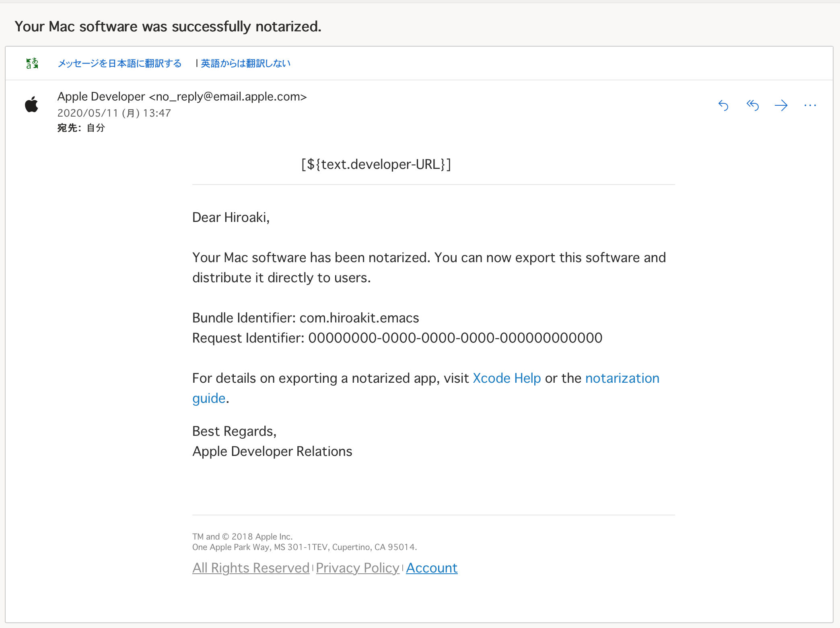Click the Apple logo sender avatar

pos(32,105)
